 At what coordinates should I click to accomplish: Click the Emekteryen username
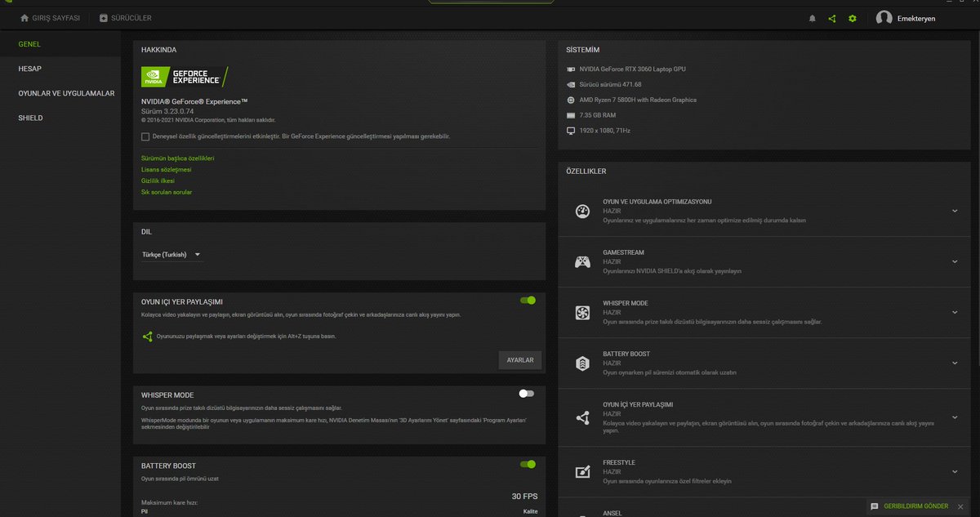pos(916,18)
